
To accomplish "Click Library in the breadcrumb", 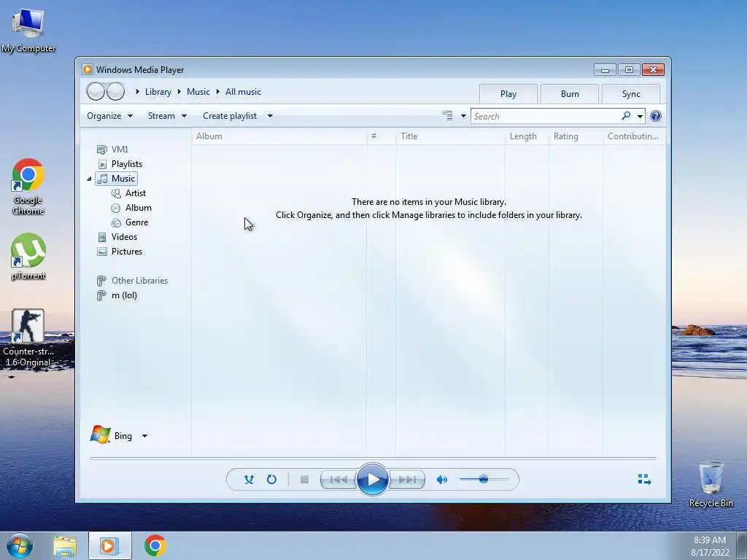I will (x=158, y=92).
